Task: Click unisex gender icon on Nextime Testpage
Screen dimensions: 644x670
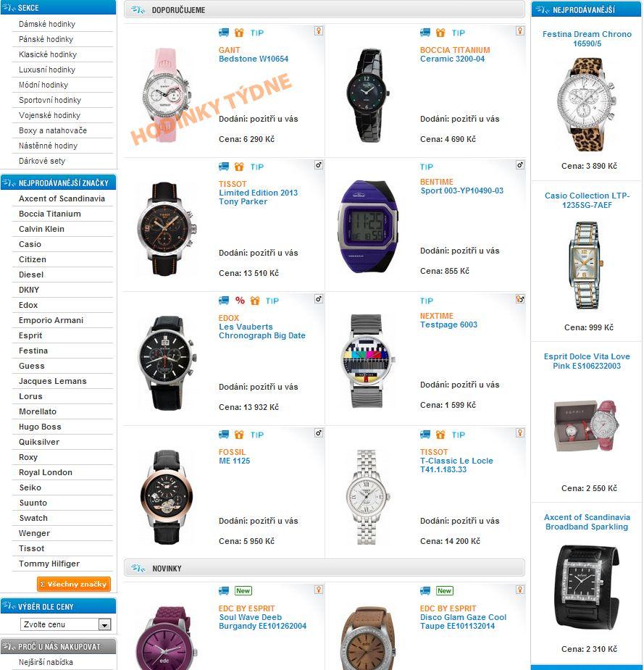Action: pos(520,299)
